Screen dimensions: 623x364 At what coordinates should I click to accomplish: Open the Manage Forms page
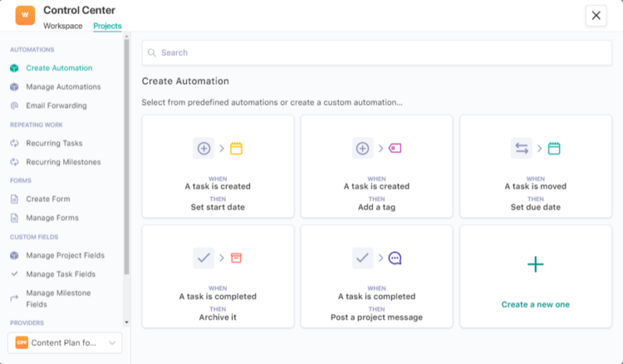pos(52,218)
